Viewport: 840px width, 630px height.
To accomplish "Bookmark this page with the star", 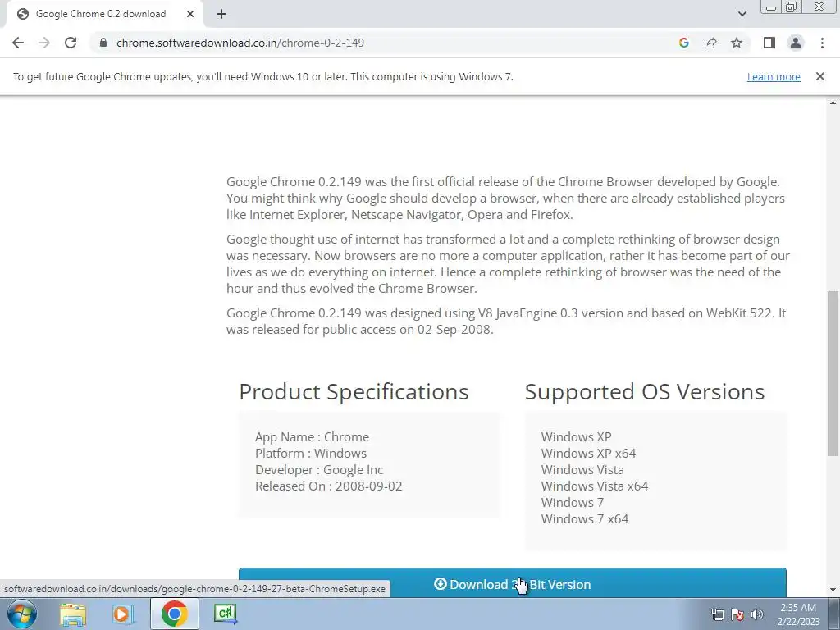I will [737, 43].
